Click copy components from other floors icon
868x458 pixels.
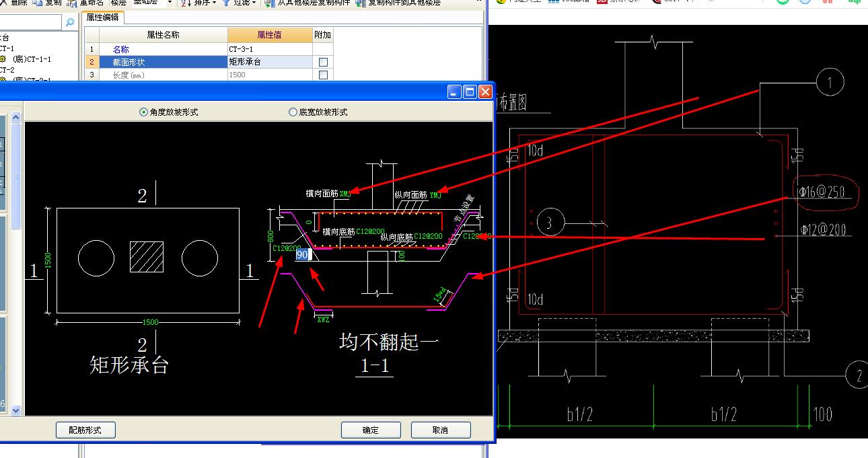(270, 3)
